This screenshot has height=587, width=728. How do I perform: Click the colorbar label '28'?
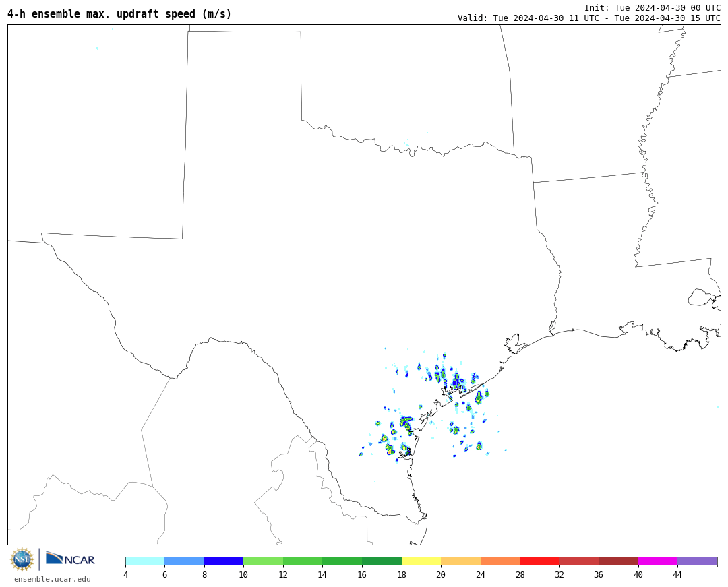(520, 574)
